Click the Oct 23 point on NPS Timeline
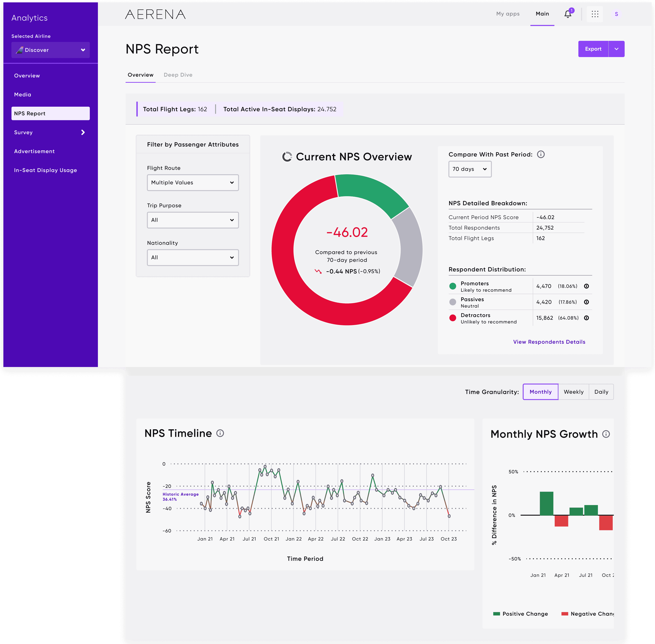655x644 pixels. (x=449, y=516)
